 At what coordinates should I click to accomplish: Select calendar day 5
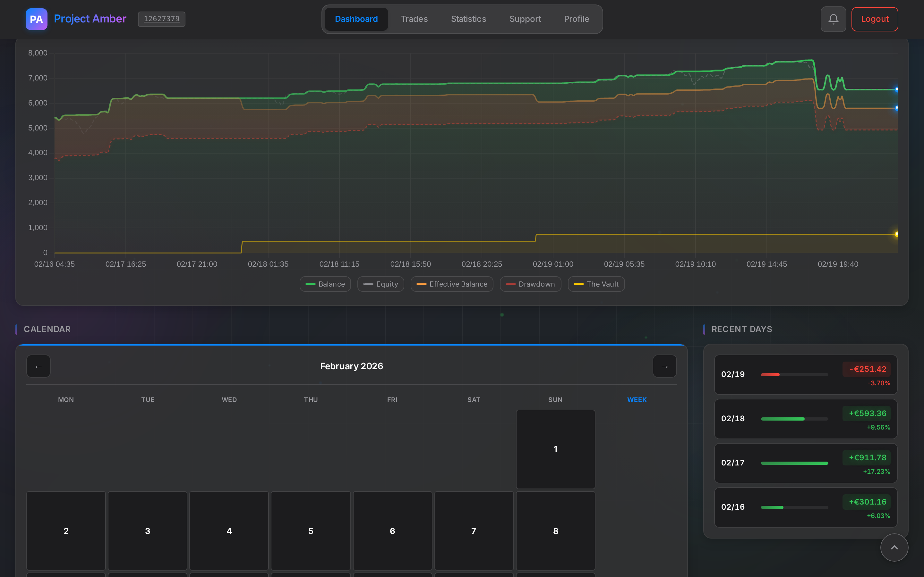(311, 531)
